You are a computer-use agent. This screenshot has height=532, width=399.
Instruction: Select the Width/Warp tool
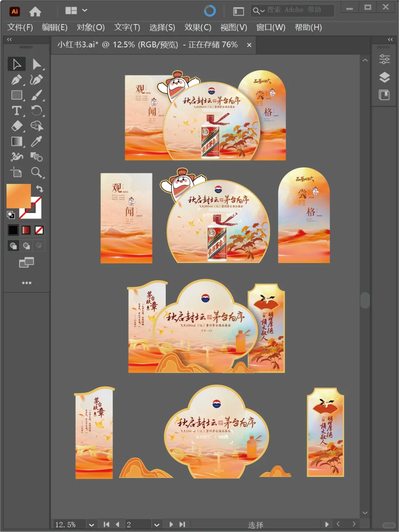click(x=17, y=157)
